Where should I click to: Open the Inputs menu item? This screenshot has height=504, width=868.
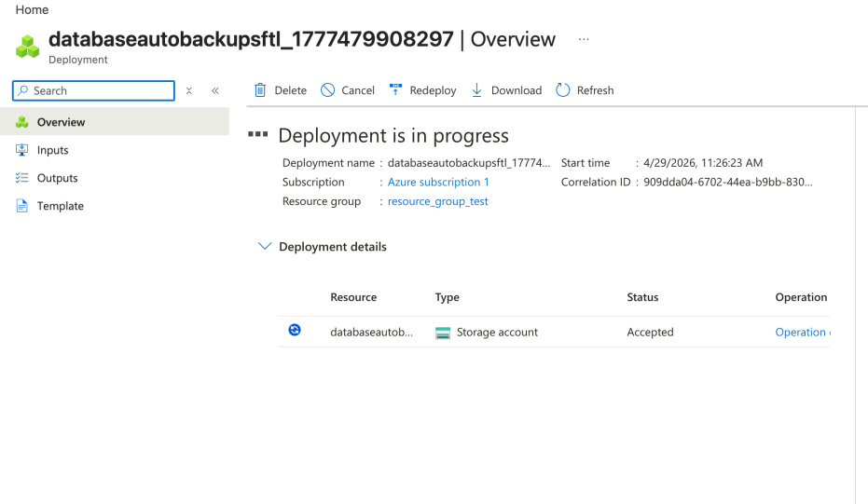[x=52, y=150]
